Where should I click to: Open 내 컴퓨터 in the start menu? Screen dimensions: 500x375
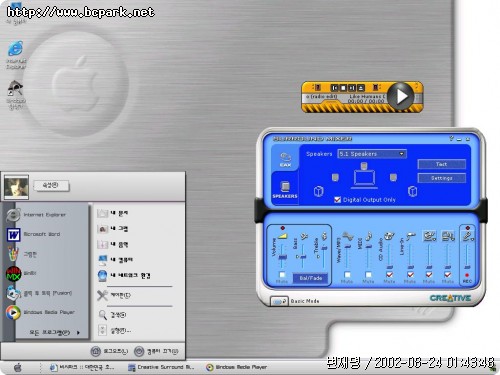click(115, 260)
